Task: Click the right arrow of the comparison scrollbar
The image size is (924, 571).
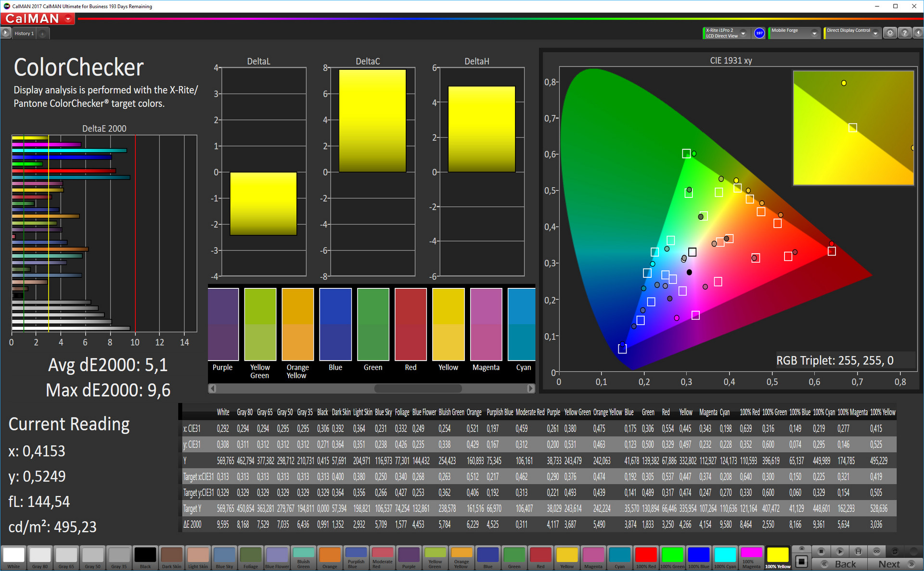Action: coord(530,388)
